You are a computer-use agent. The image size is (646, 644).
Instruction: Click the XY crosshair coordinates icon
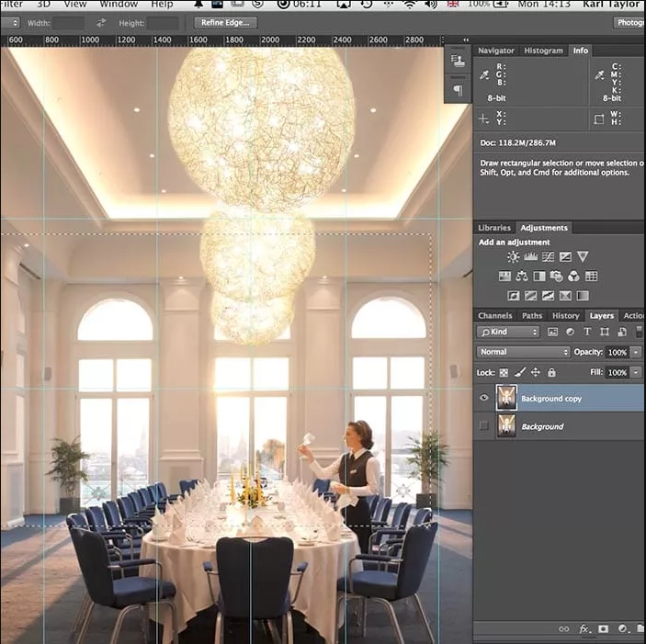coord(483,119)
